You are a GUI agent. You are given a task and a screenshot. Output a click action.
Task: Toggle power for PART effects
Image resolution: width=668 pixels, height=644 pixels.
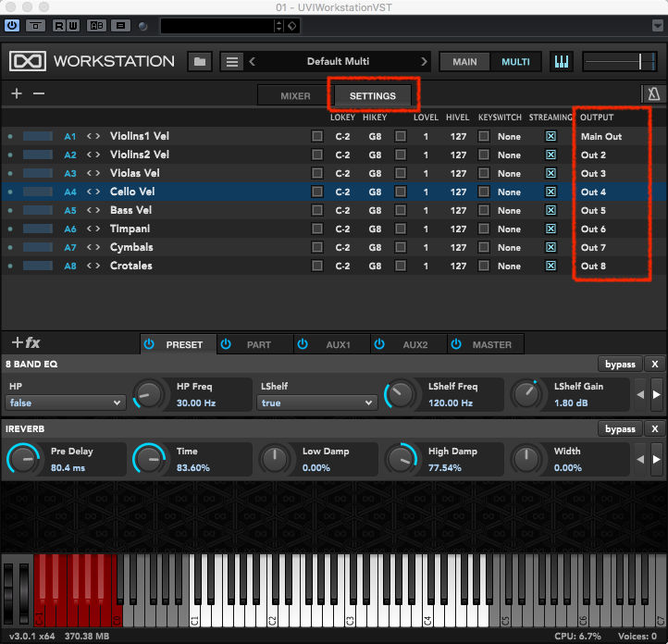[226, 344]
